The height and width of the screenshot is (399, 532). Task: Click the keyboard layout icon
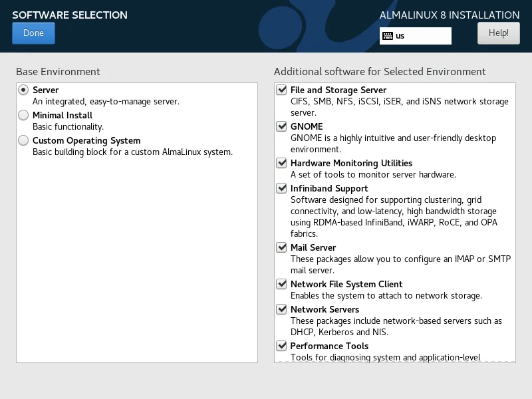coord(388,36)
